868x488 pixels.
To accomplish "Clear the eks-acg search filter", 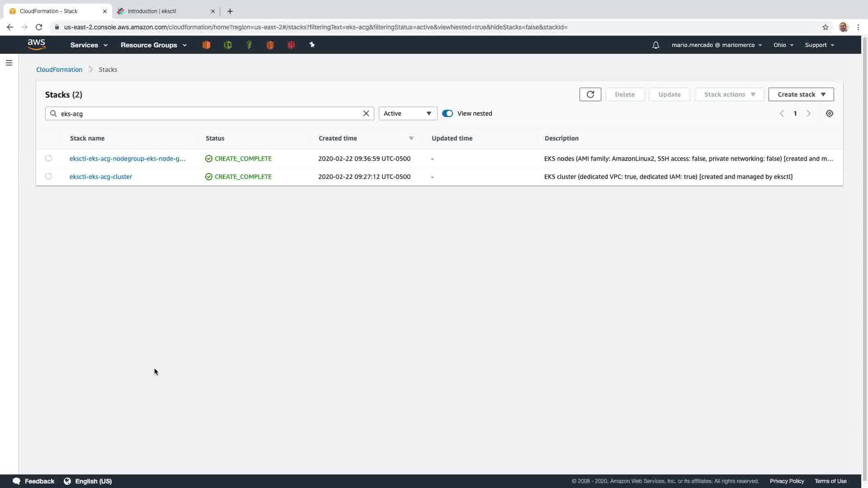I will 366,113.
